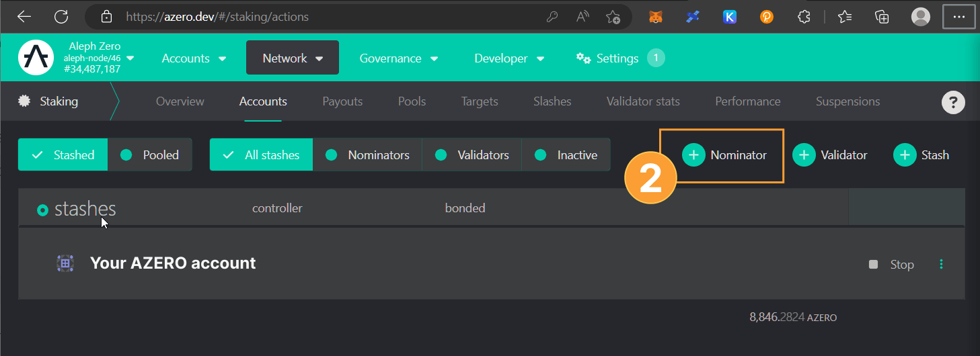Toggle the Stashed filter
Image resolution: width=980 pixels, height=356 pixels.
click(63, 154)
